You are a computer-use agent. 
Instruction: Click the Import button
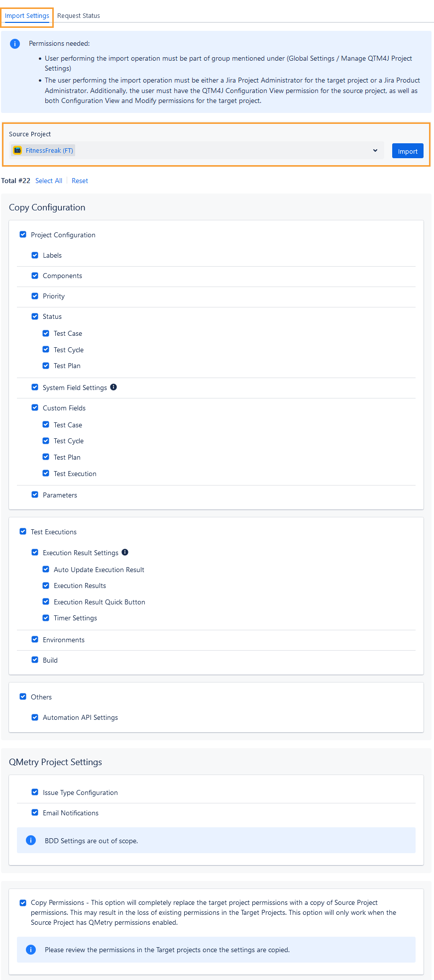(408, 150)
